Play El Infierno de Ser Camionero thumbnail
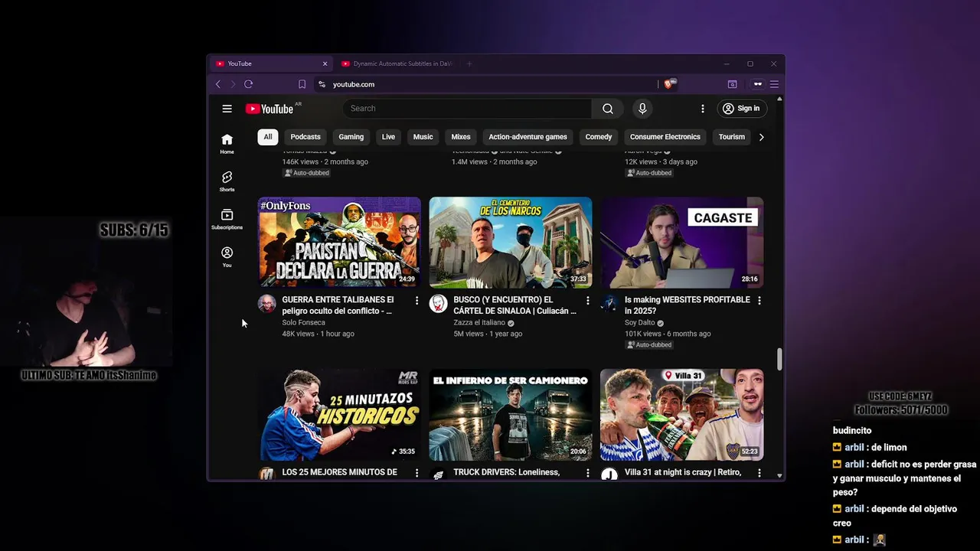This screenshot has height=551, width=980. coord(511,415)
